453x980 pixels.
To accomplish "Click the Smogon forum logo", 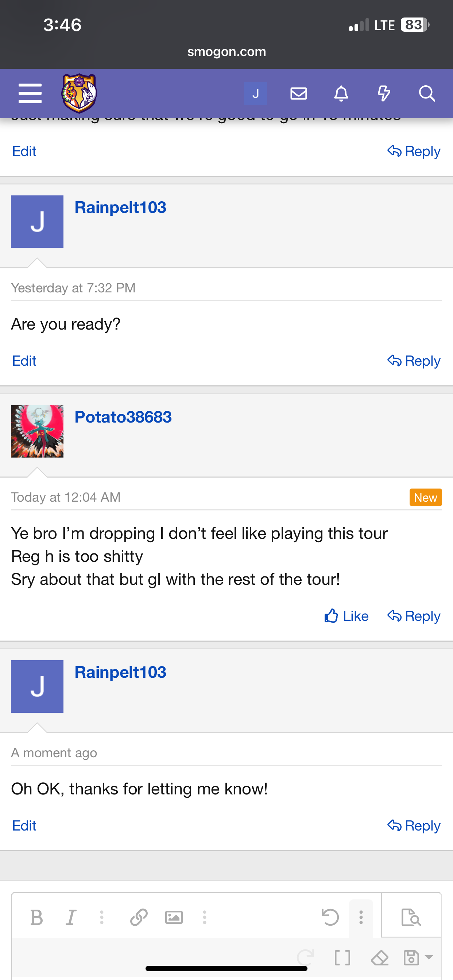I will [x=79, y=94].
